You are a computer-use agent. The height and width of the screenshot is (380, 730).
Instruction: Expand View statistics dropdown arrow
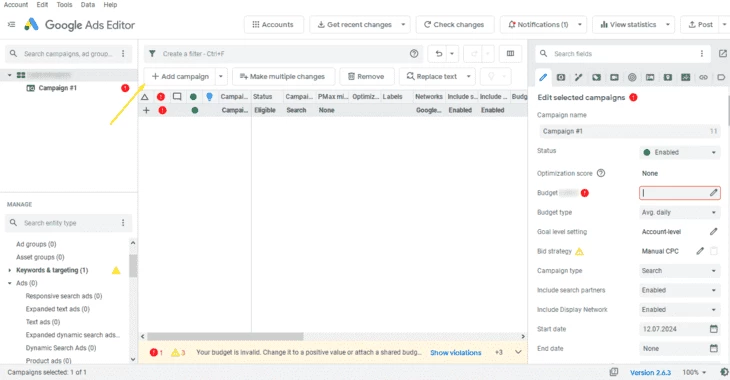[668, 25]
